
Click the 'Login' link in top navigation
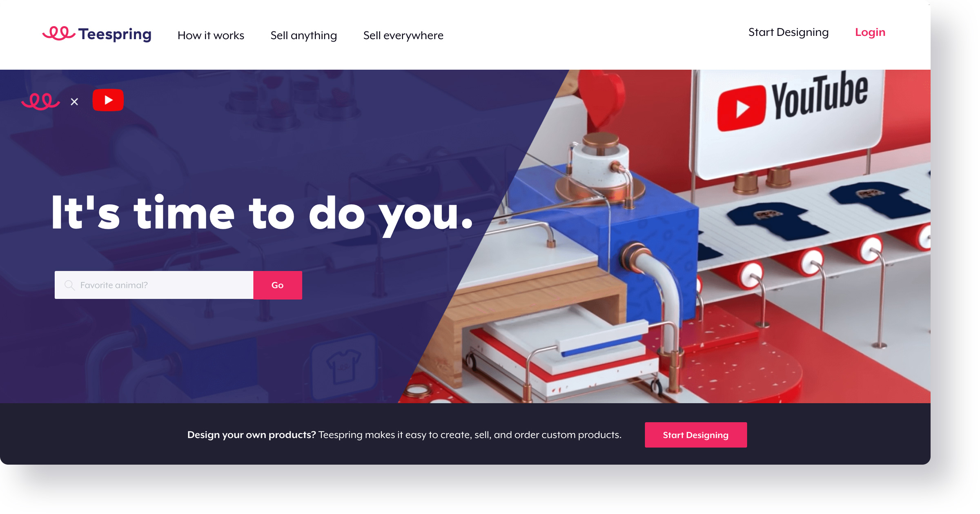[x=871, y=31]
